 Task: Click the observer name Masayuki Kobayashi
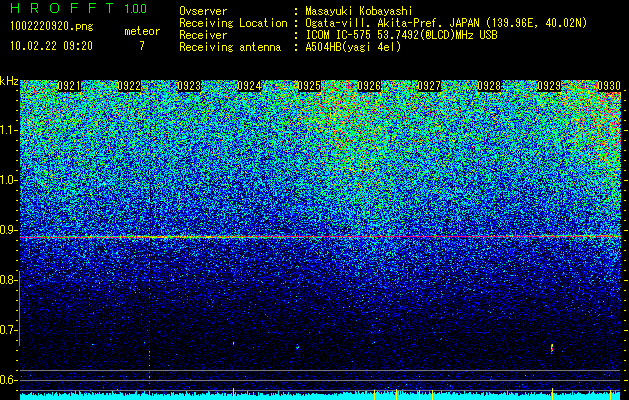click(x=359, y=11)
